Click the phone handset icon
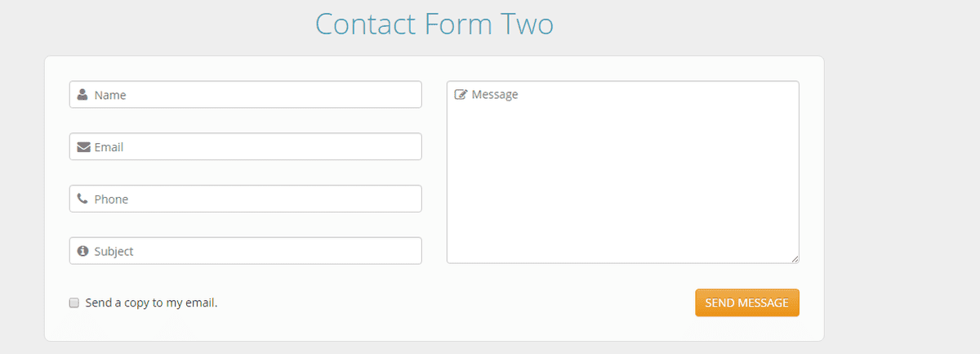Viewport: 980px width, 354px height. click(82, 199)
